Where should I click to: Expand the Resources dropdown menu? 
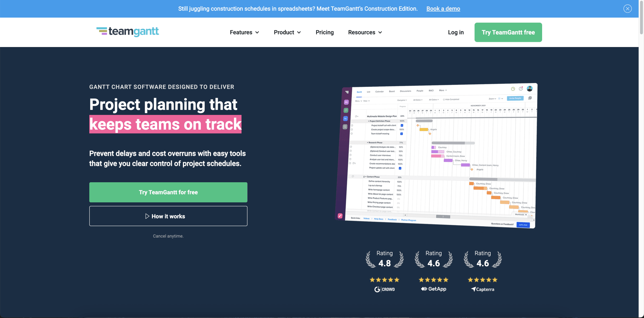click(x=365, y=32)
